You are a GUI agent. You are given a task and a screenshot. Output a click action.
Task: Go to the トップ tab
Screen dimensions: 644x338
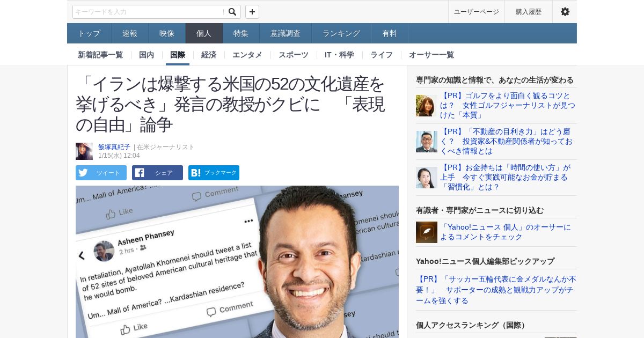point(89,33)
